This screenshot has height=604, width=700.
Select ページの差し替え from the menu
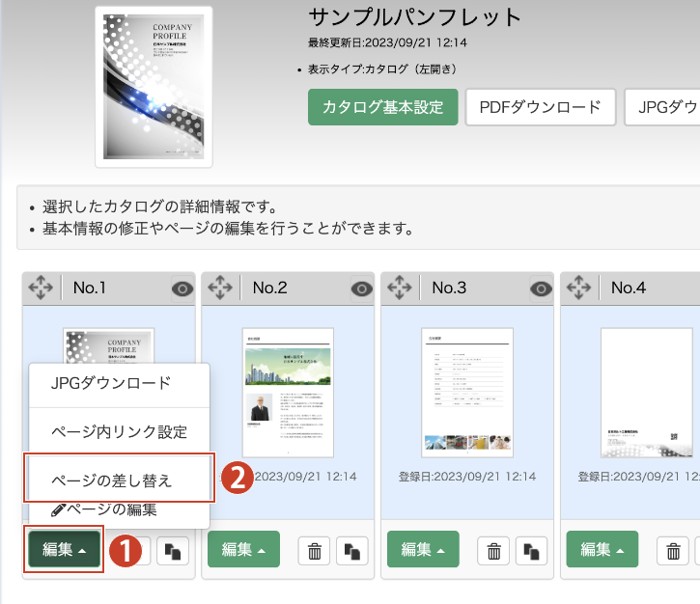[x=118, y=479]
